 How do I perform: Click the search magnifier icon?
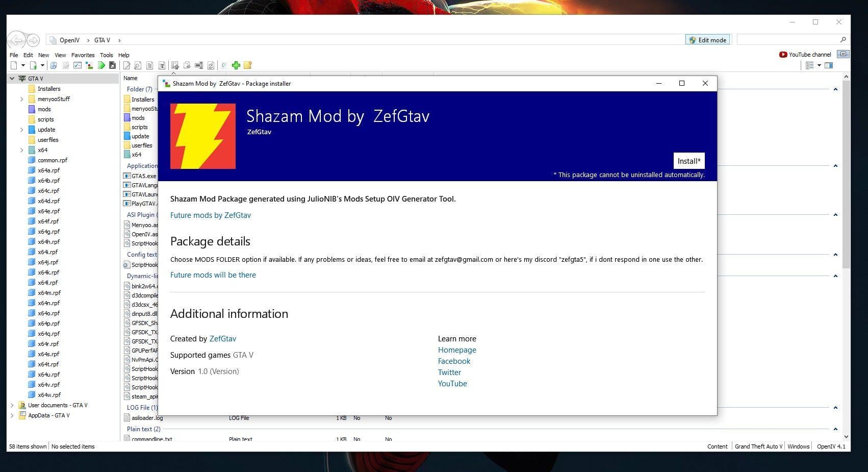[843, 40]
